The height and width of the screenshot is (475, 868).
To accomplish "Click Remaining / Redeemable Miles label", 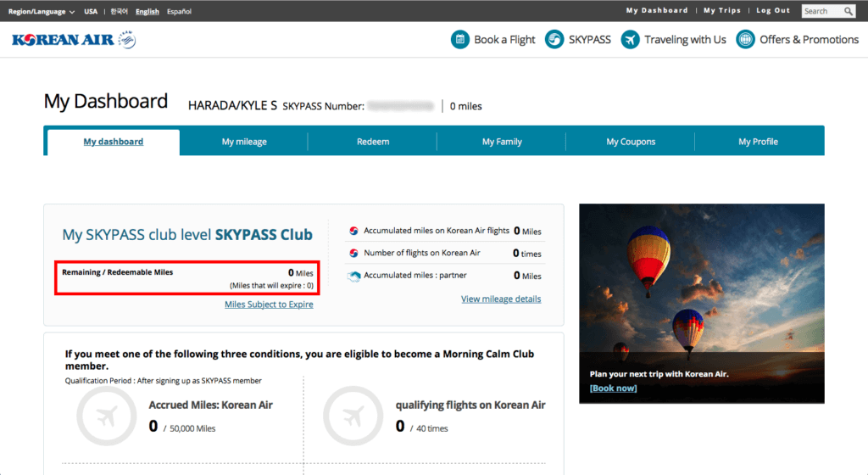I will (117, 272).
